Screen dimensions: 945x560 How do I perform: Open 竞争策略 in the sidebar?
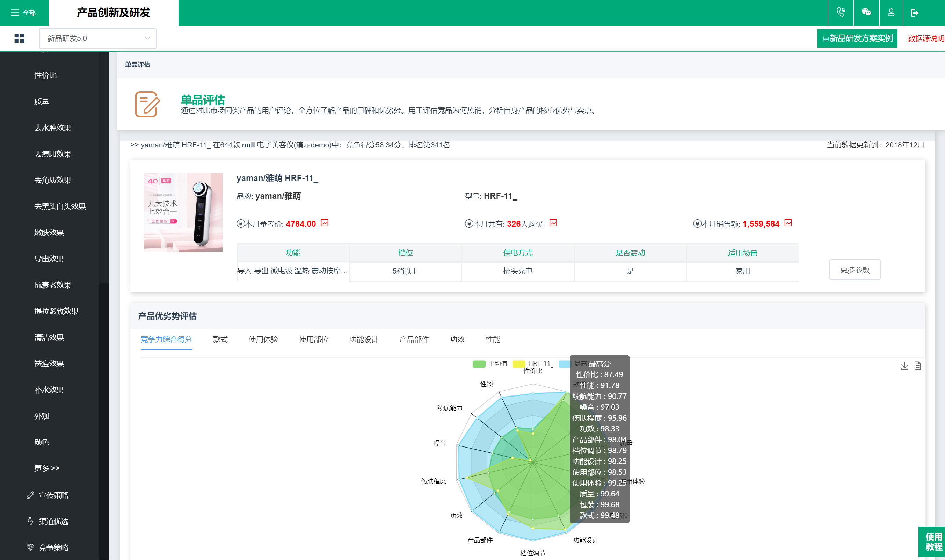53,547
